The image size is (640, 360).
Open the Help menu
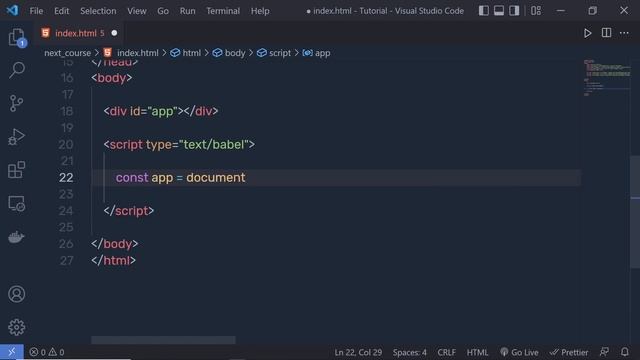click(260, 11)
